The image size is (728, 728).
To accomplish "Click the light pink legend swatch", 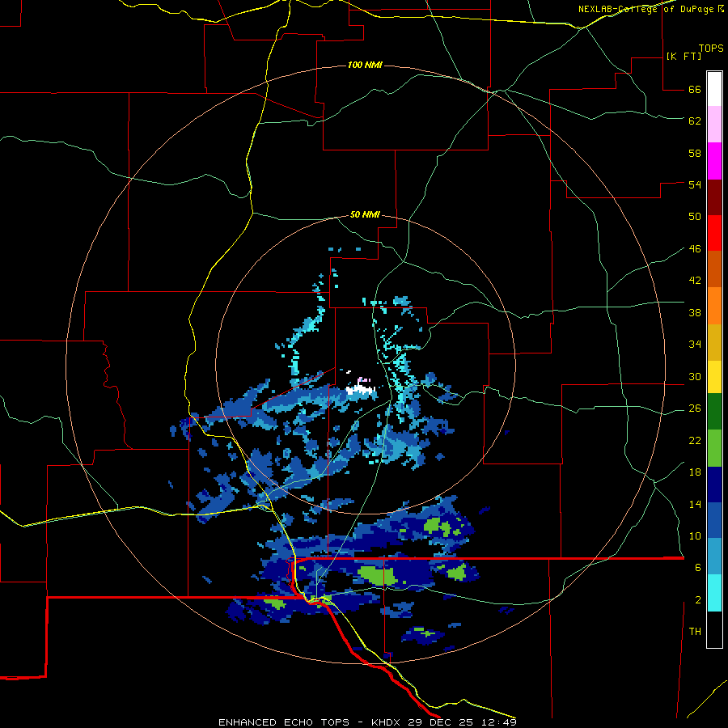I will point(714,125).
